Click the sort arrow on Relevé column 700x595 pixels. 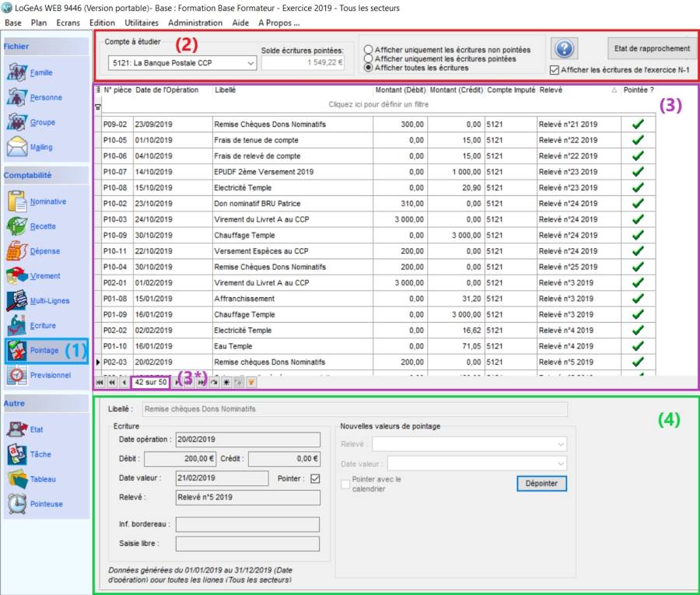coord(614,90)
